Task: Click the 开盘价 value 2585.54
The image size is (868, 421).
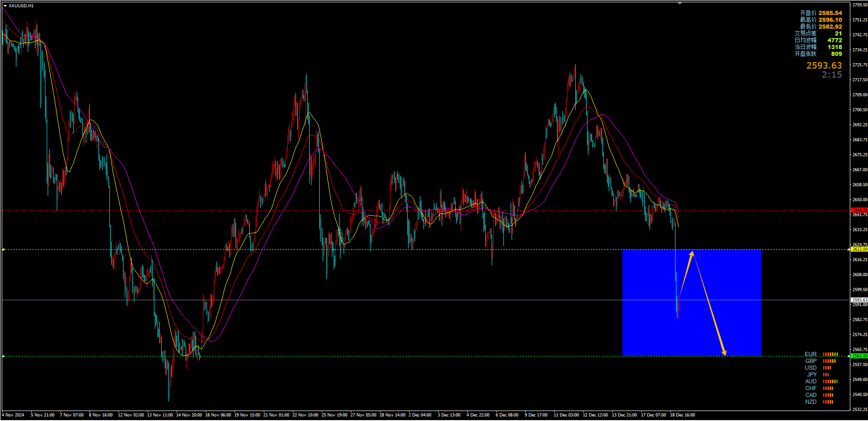Action: coord(830,13)
